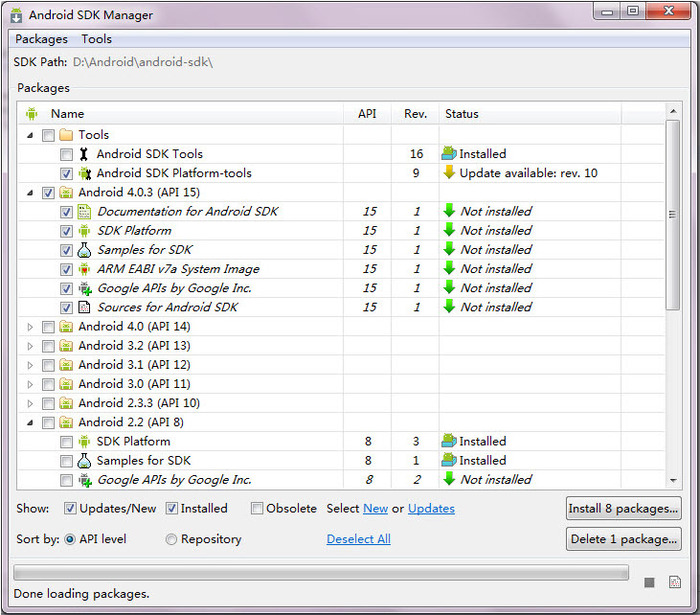Click the API 8 SDK Platform android icon
The image size is (700, 615).
pyautogui.click(x=84, y=442)
